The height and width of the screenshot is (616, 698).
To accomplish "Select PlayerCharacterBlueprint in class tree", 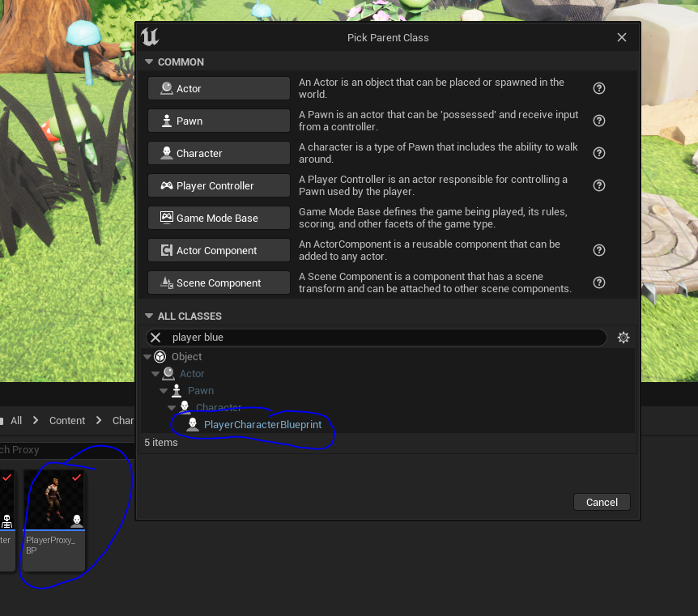I will click(262, 425).
